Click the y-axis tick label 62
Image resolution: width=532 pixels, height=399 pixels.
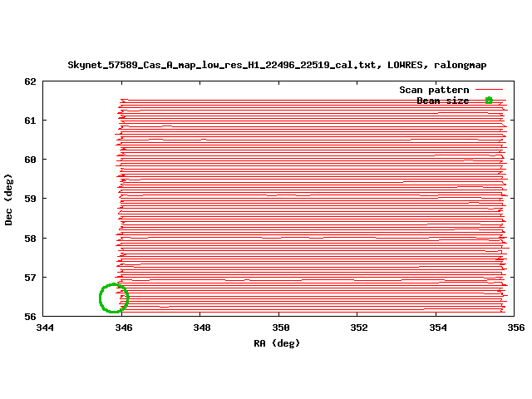click(30, 81)
